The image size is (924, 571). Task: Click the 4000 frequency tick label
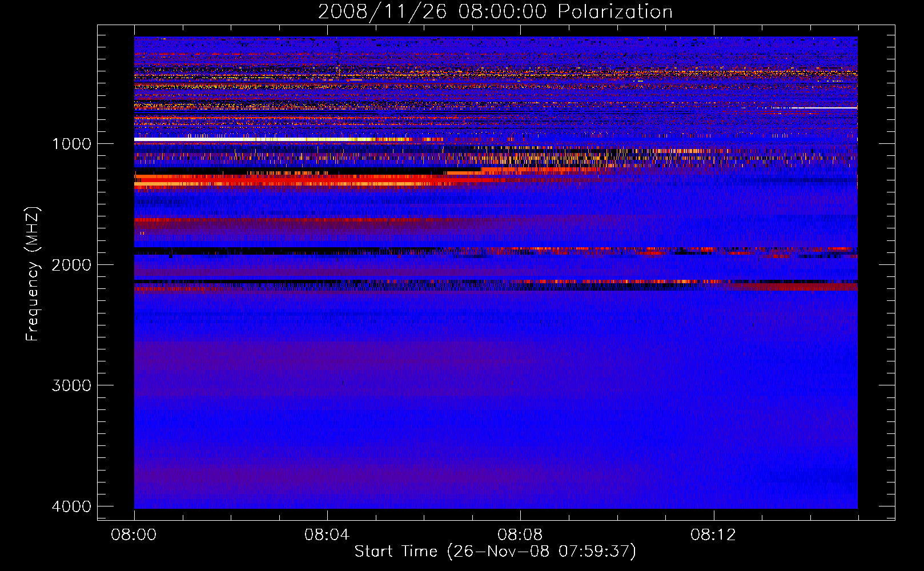pos(71,506)
